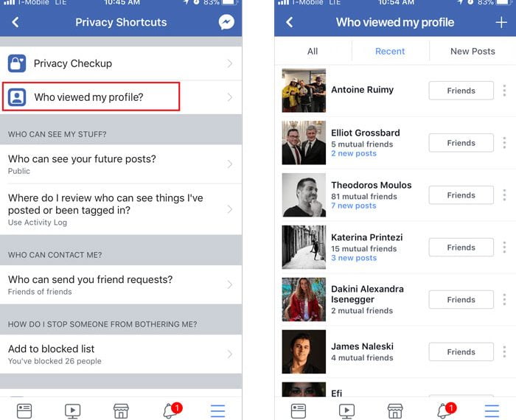Open chevron for who can send friend requests
516x420 pixels.
230,284
